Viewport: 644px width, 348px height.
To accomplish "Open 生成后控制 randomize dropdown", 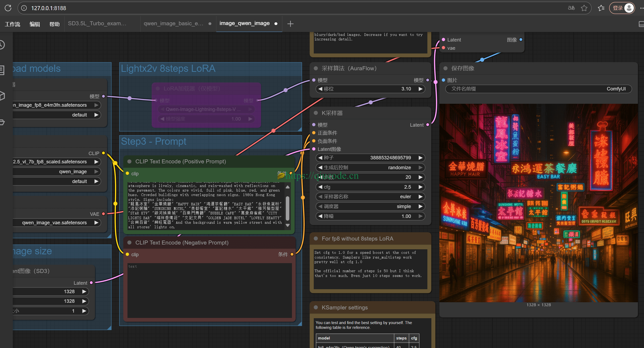I will point(370,168).
